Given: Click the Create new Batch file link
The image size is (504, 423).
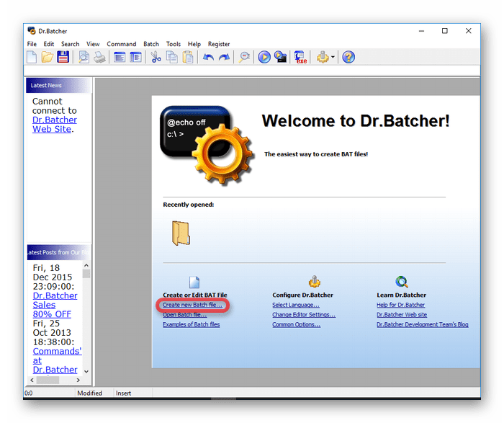Looking at the screenshot, I should point(192,305).
